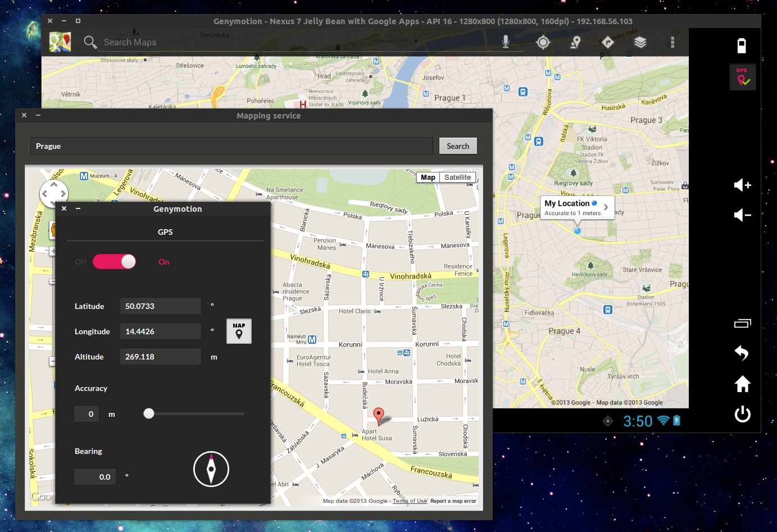This screenshot has height=532, width=777.
Task: Open the Terms of Use link
Action: tap(410, 501)
